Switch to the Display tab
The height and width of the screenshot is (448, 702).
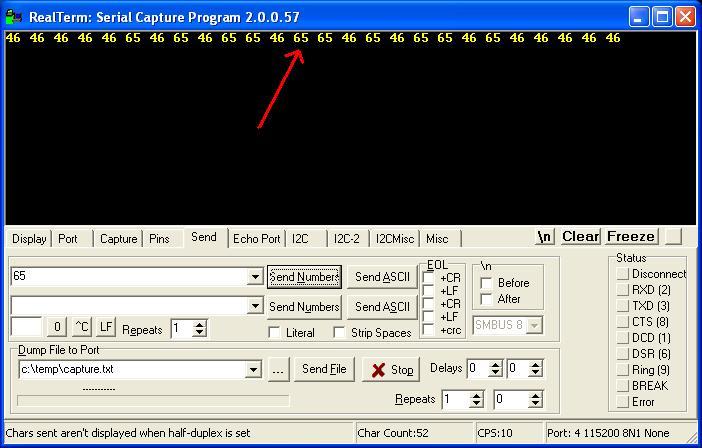tap(29, 239)
